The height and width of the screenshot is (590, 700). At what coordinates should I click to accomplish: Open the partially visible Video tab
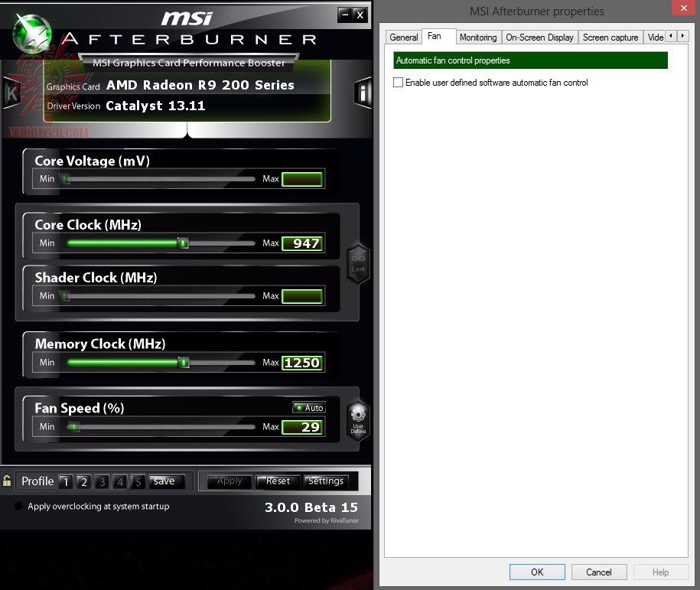(655, 37)
